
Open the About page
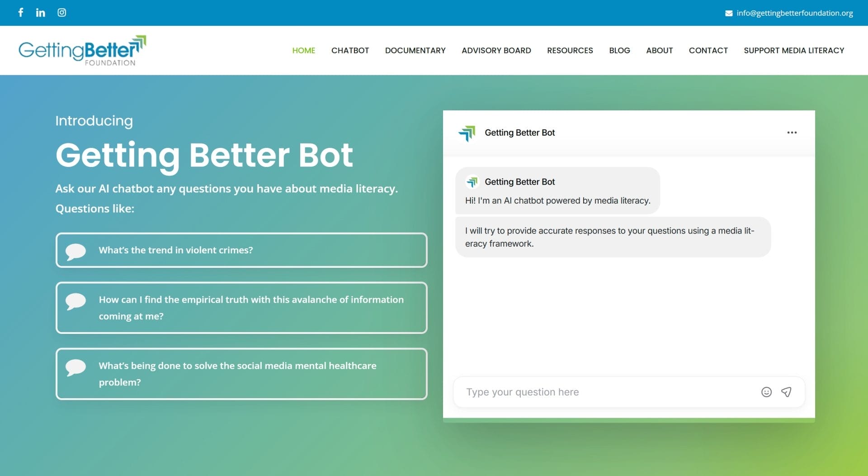tap(660, 50)
